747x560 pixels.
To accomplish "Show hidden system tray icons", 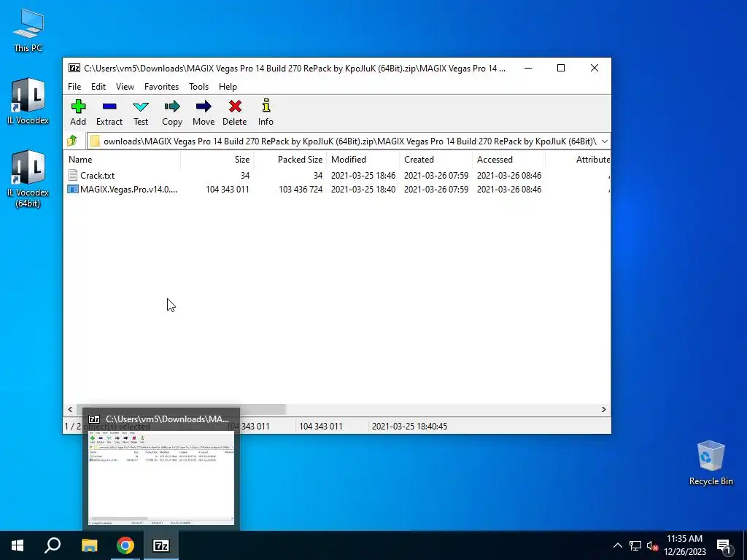I will (617, 545).
